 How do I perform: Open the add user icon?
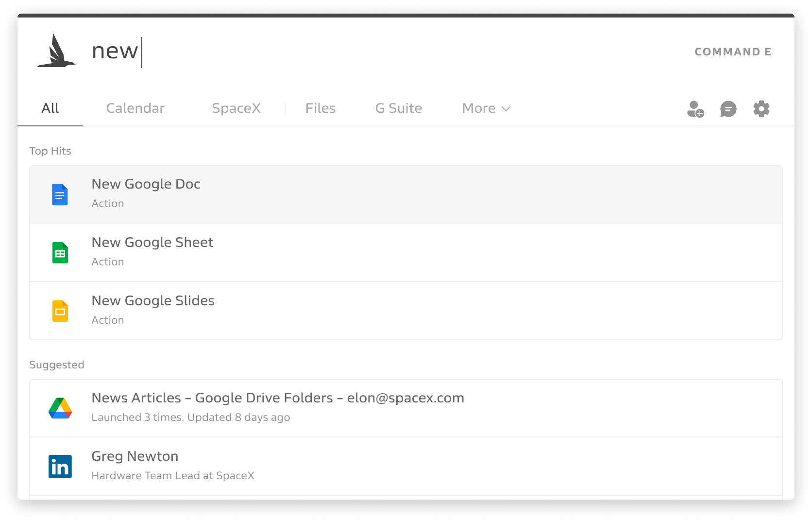[x=695, y=109]
